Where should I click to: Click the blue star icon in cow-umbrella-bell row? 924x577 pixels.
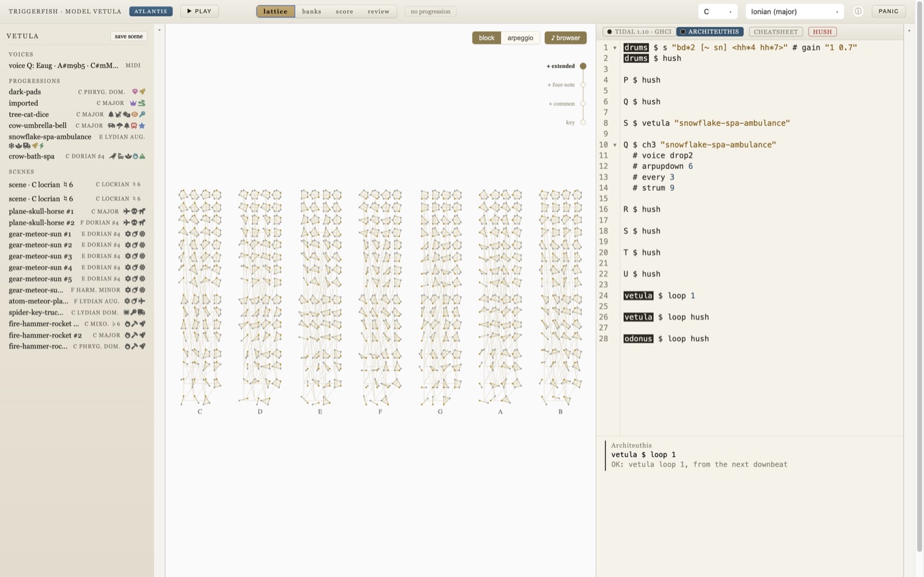tap(142, 125)
